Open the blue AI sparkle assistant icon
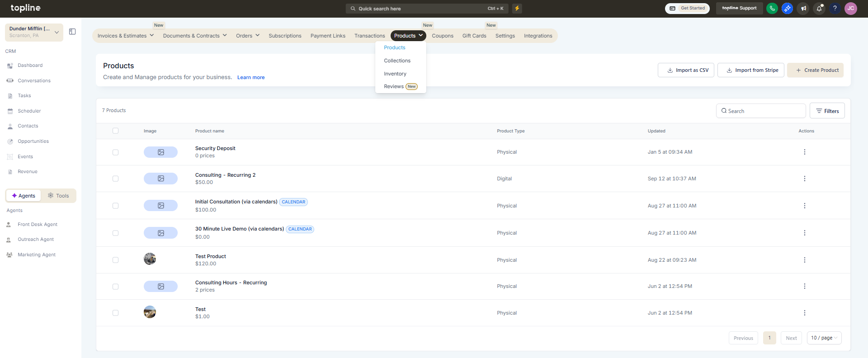The image size is (868, 358). point(788,8)
